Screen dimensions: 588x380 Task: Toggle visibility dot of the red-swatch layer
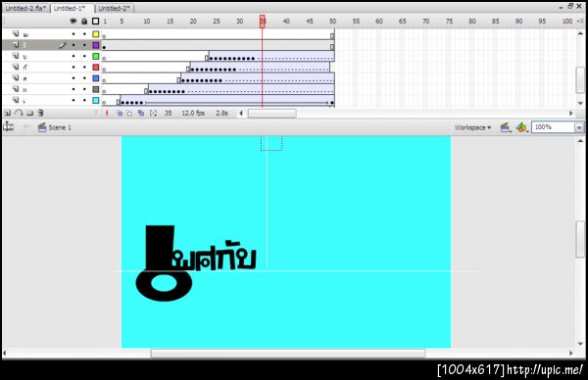click(73, 67)
